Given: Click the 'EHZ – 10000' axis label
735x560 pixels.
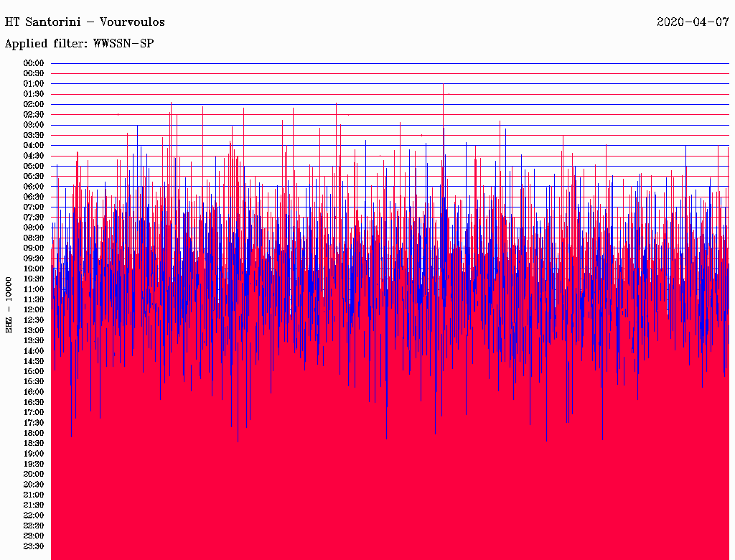Looking at the screenshot, I should [x=9, y=305].
